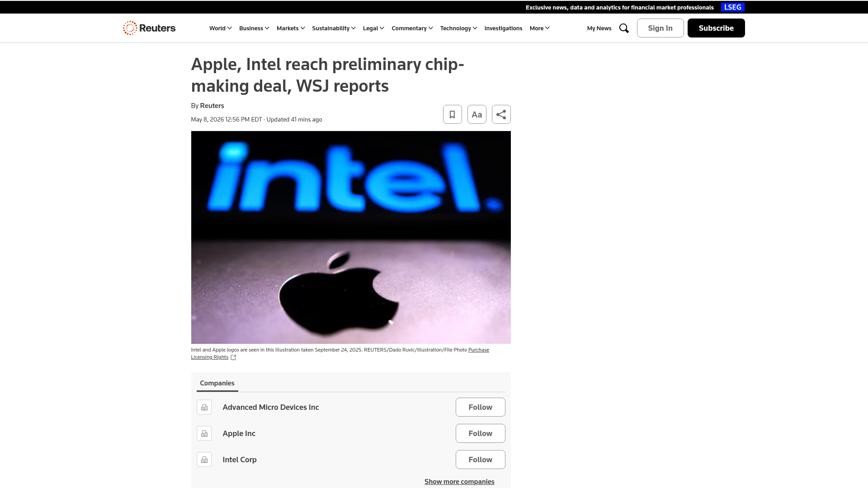Click the Advanced Micro Devices company icon
The image size is (868, 488).
click(x=204, y=407)
